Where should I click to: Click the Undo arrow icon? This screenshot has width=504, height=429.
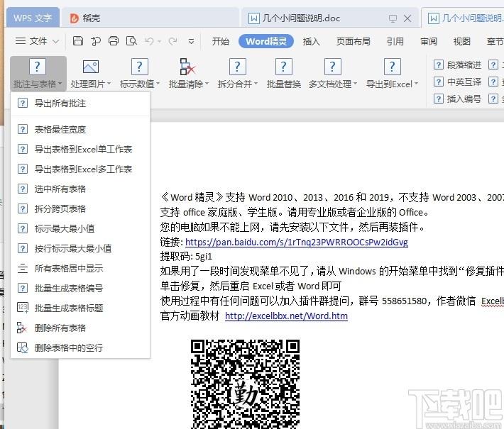tap(150, 41)
